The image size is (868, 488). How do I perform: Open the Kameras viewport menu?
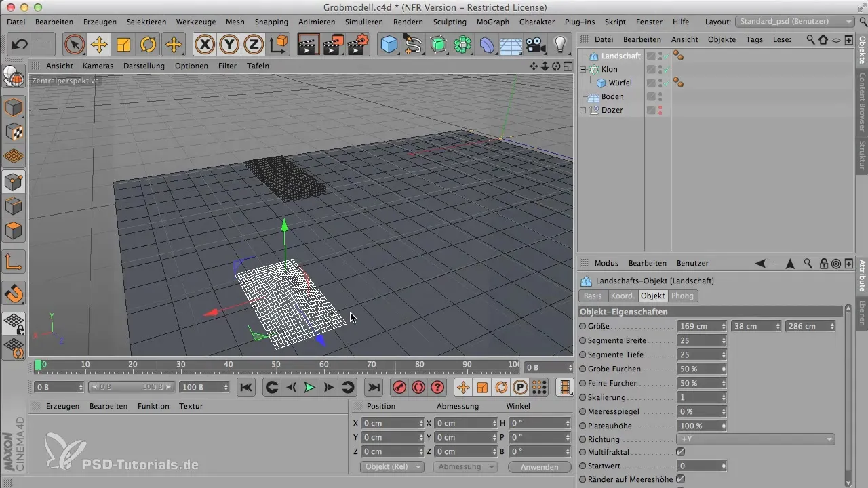click(x=98, y=66)
